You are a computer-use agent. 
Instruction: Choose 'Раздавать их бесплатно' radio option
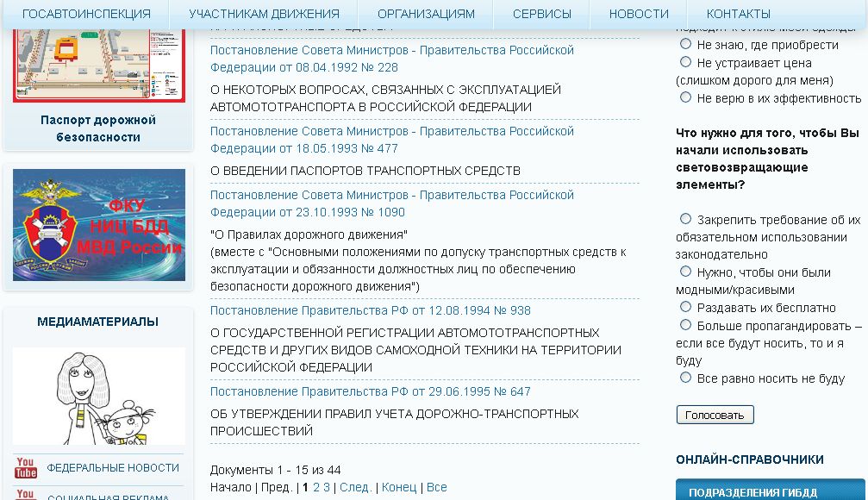coord(686,307)
